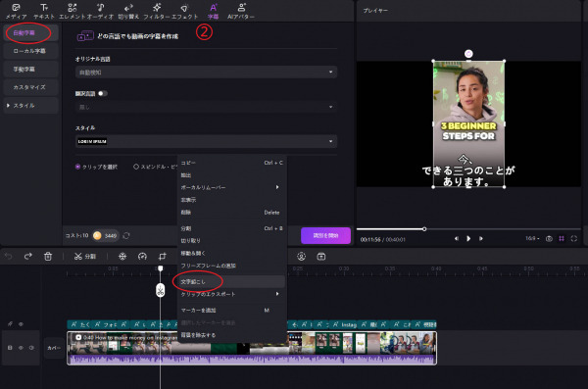This screenshot has height=389, width=588.
Task: Open the Speed gauge icon
Action: 142,257
